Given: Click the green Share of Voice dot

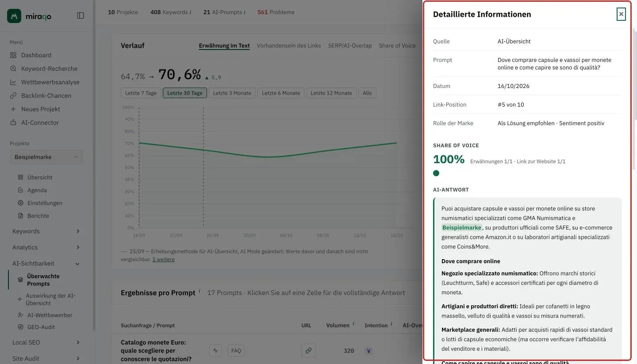Looking at the screenshot, I should coord(436,173).
